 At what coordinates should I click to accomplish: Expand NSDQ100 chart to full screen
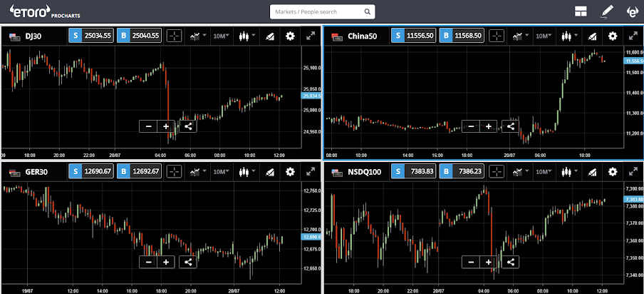click(633, 172)
